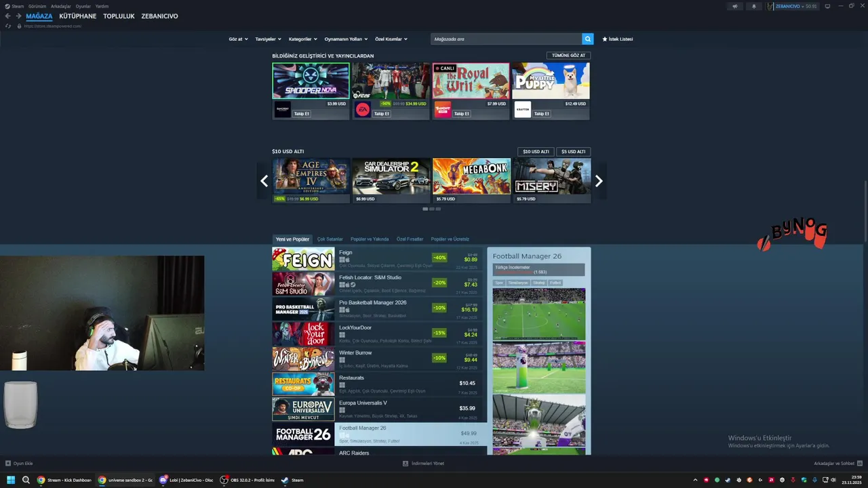Select the Popüler ve Yakında tab

pos(370,239)
